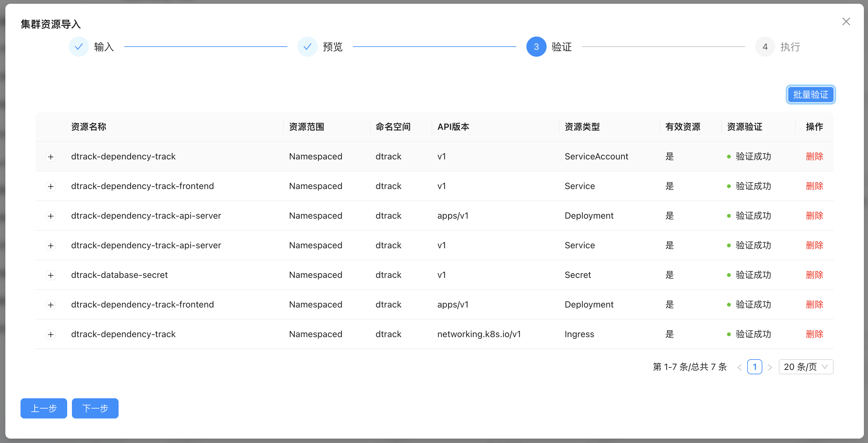Expand the Ingress resource row

coord(50,335)
